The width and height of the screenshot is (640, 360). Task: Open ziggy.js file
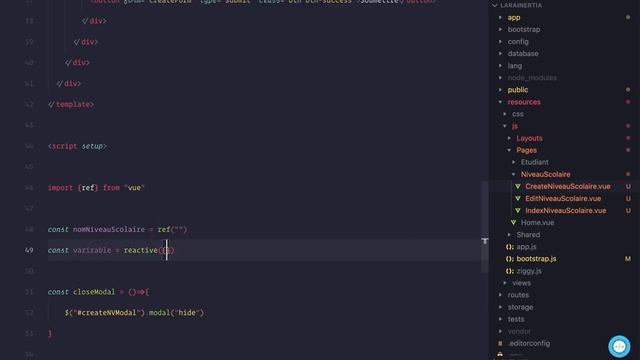click(529, 271)
